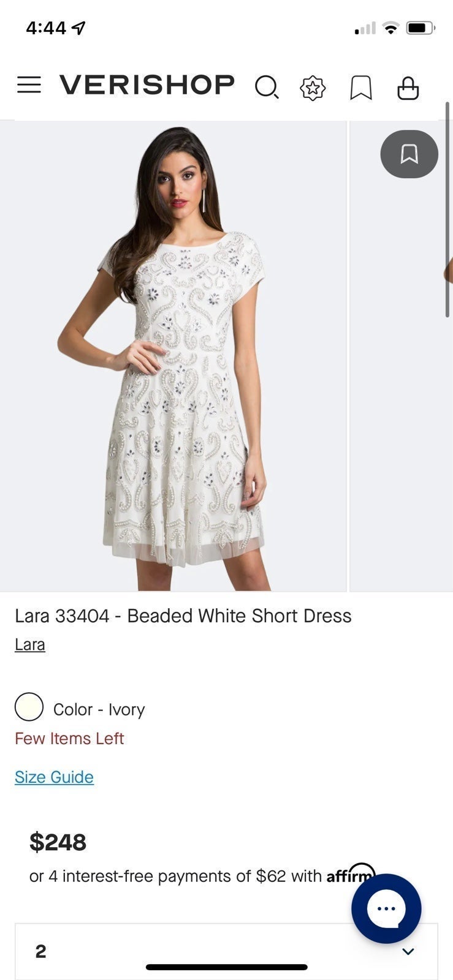The height and width of the screenshot is (980, 453).
Task: Expand the size dropdown chevron
Action: coord(408,951)
